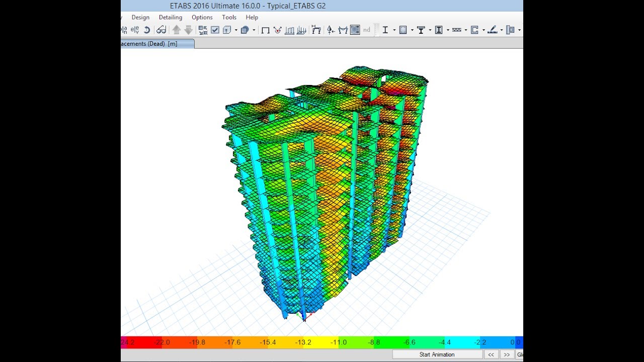
Task: Click the extrude view box icon
Action: coord(227,30)
